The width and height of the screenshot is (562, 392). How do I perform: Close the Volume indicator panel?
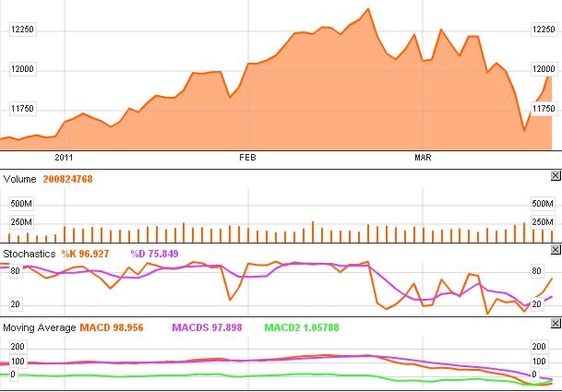555,175
